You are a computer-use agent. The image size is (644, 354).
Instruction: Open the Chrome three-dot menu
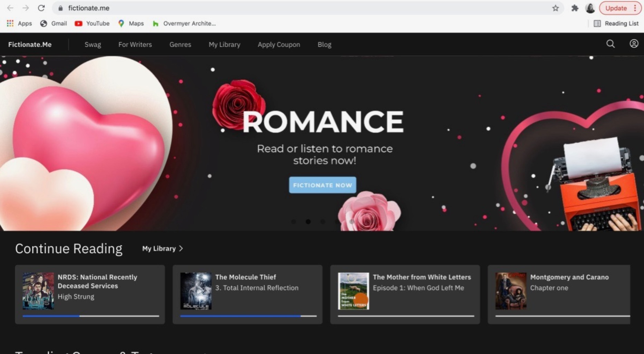(635, 8)
